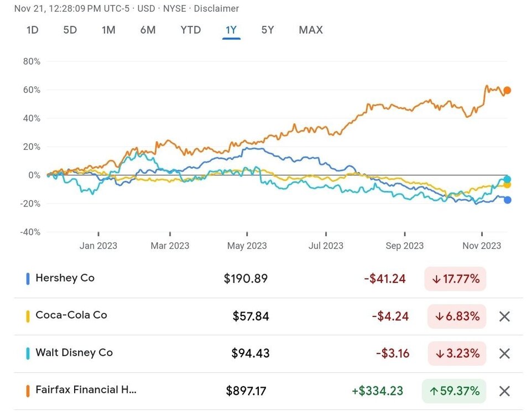Remove Walt Disney Co from comparison

(504, 354)
